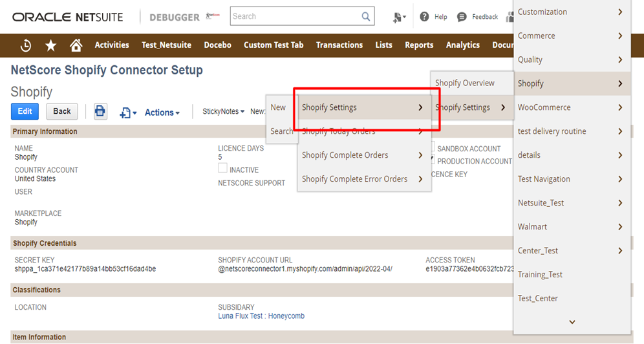Open the Help question mark icon
Viewport: 644px width, 344px height.
pos(424,16)
